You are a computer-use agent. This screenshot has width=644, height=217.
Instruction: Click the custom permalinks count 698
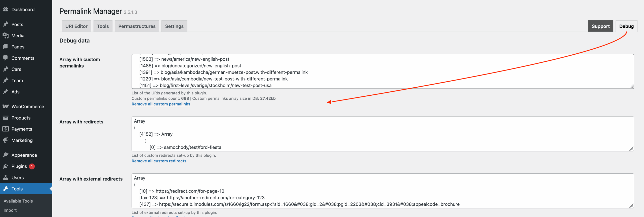[x=185, y=98]
